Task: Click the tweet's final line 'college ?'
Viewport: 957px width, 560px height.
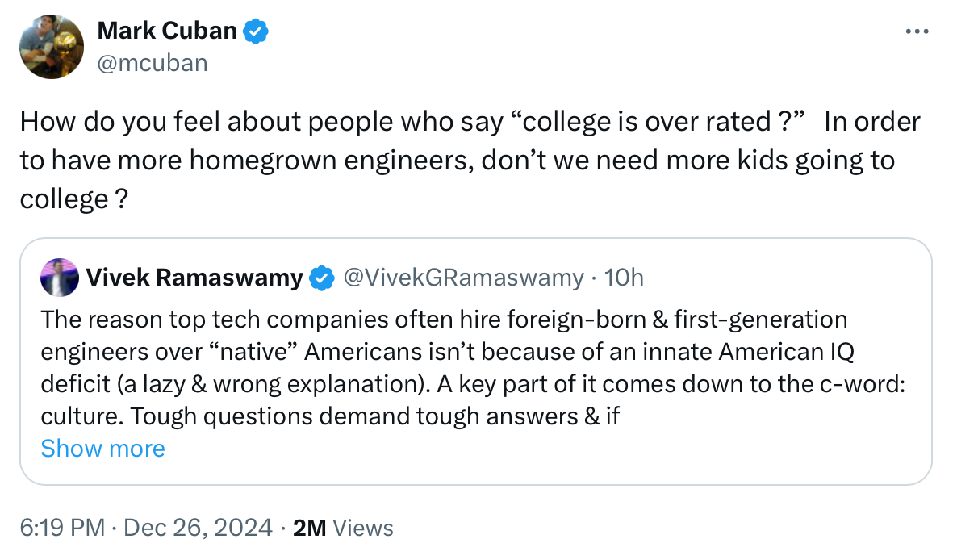Action: point(74,199)
